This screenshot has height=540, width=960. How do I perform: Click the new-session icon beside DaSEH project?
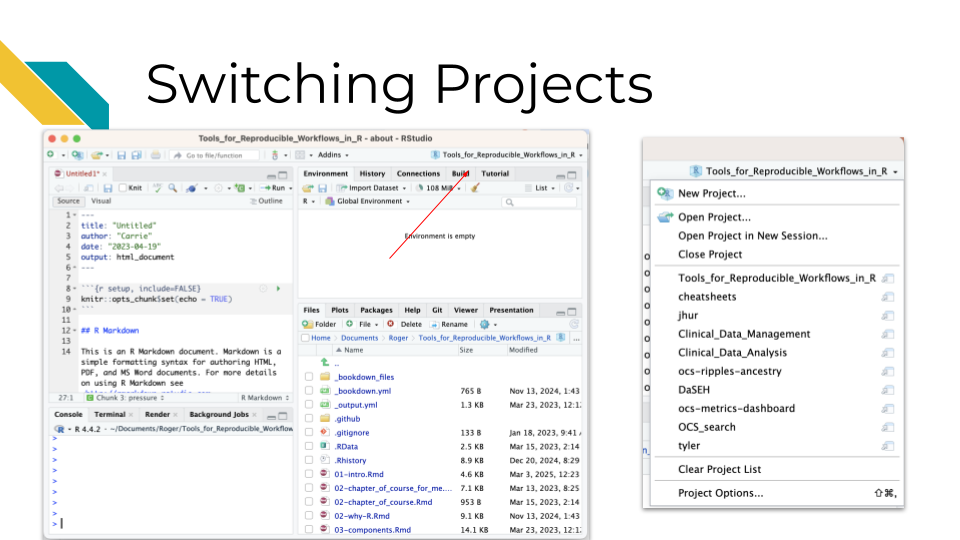coord(888,390)
